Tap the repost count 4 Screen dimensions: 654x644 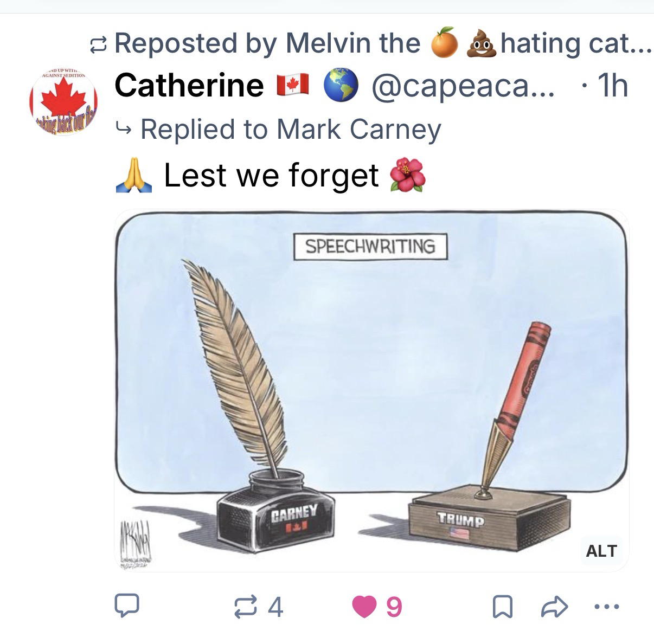coord(275,607)
